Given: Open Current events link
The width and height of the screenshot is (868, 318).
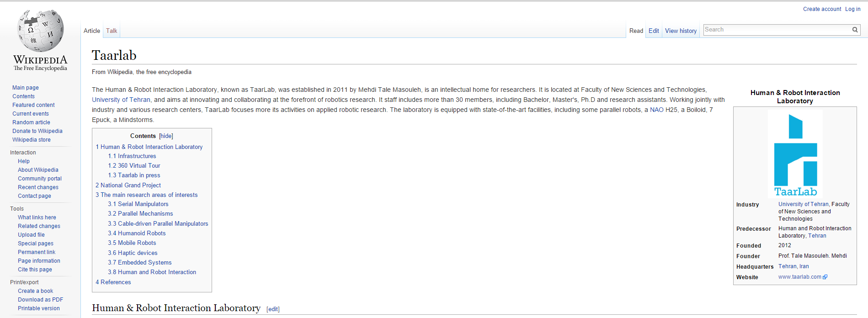Looking at the screenshot, I should click(31, 114).
